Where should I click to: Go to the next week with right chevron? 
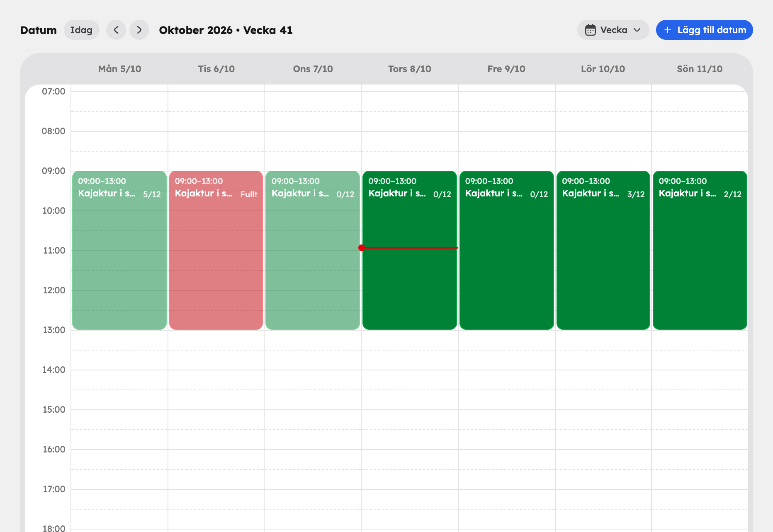(139, 30)
